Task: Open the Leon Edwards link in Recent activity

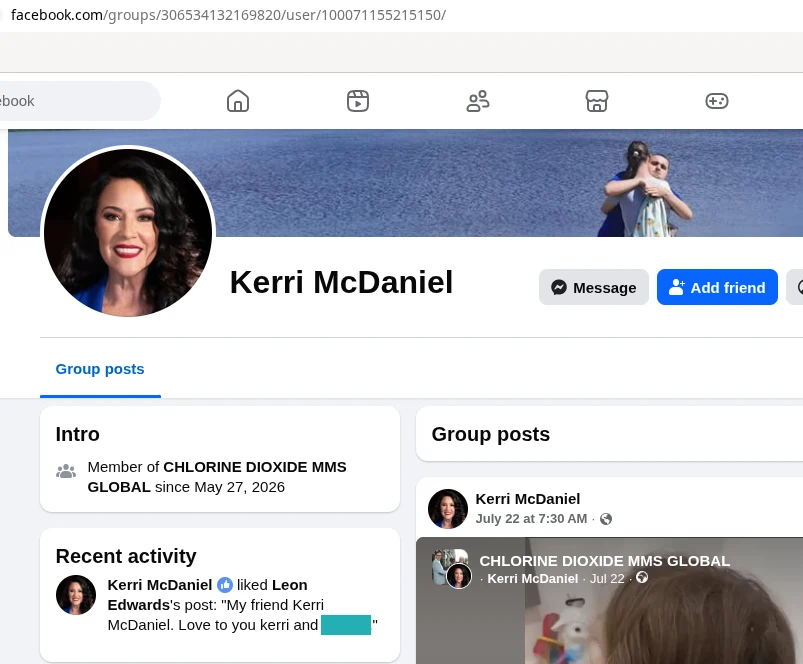Action: click(x=207, y=595)
